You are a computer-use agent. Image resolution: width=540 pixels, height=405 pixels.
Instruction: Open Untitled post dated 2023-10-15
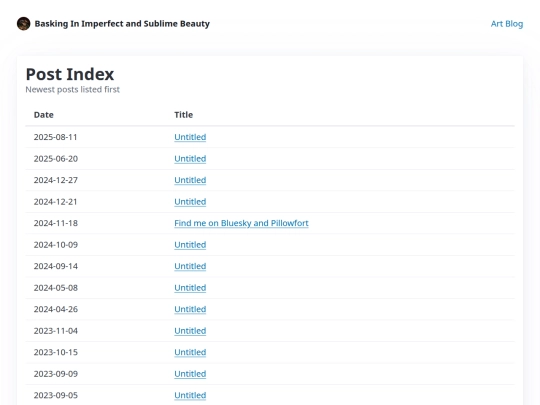pos(190,352)
